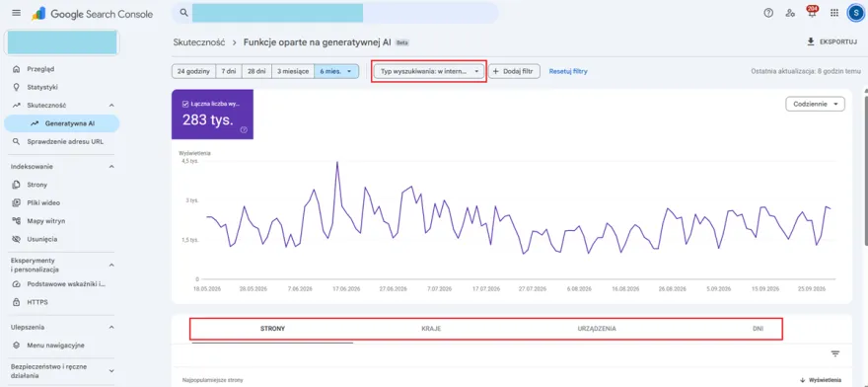The height and width of the screenshot is (387, 868).
Task: Click the Dodaj filtr button
Action: [514, 71]
